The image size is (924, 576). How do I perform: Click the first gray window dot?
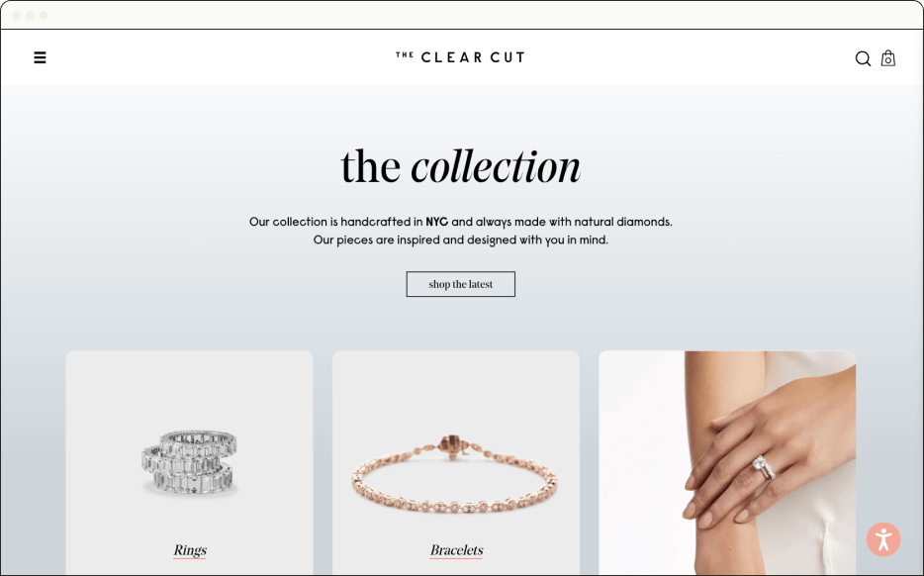[17, 15]
